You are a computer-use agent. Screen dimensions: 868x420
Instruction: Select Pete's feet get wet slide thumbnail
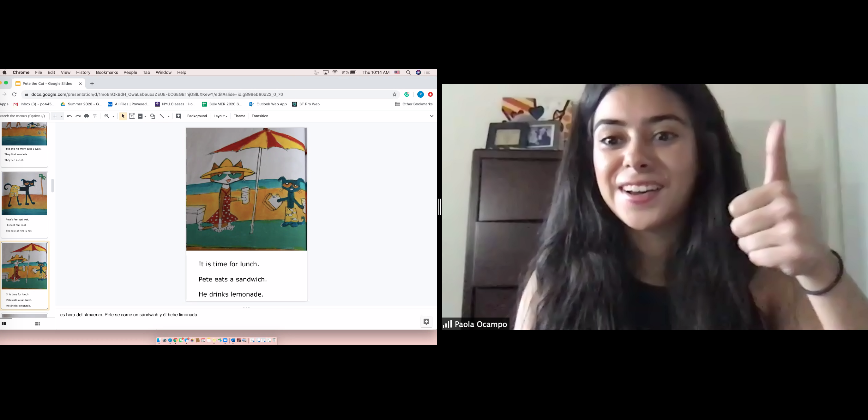(24, 204)
